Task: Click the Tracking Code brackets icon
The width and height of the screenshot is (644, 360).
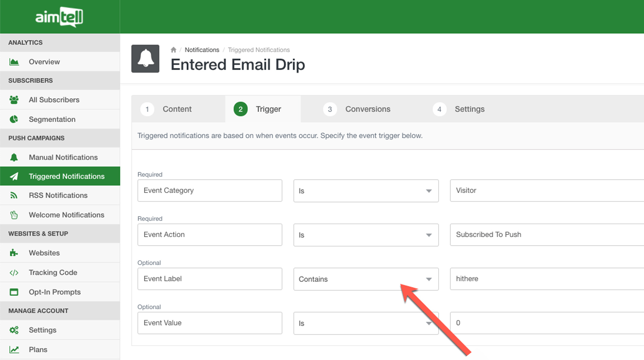Action: click(x=14, y=273)
